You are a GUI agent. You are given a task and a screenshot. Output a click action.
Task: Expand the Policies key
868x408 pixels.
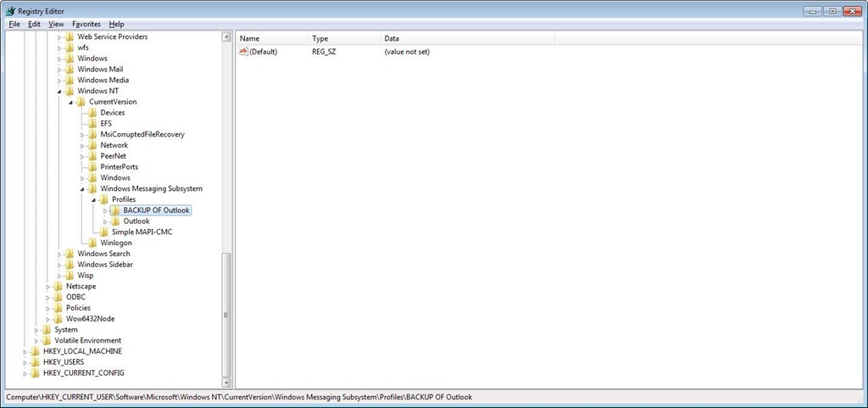tap(48, 309)
